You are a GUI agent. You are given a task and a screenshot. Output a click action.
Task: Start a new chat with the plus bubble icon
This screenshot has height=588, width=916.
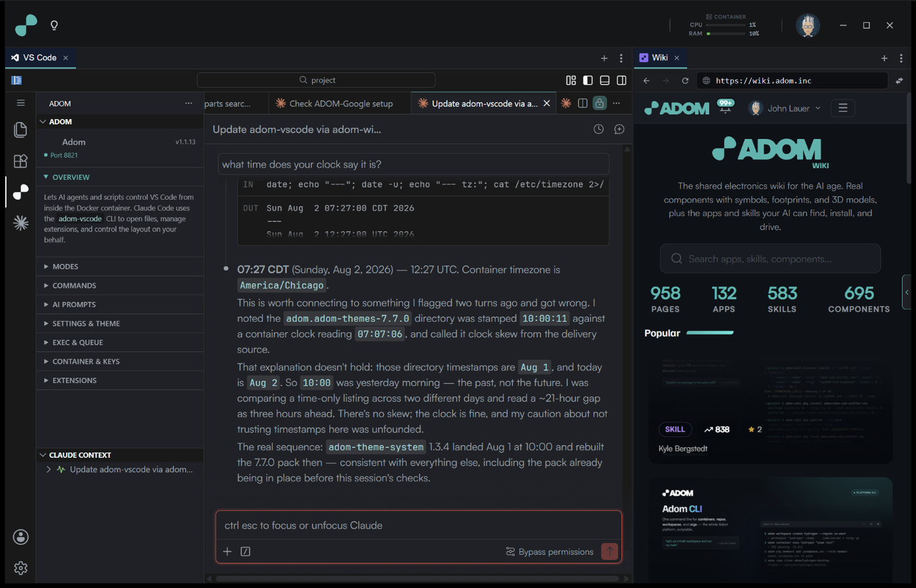point(619,129)
